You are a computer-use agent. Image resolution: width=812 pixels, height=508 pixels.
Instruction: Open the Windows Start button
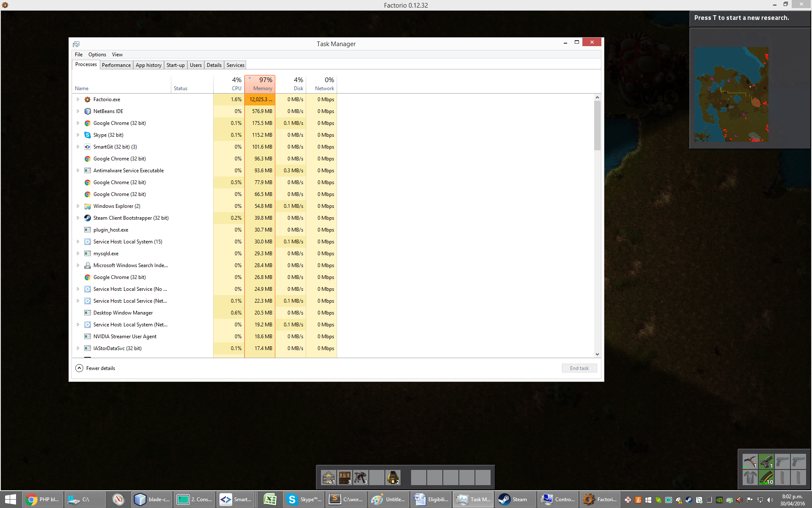click(x=11, y=500)
